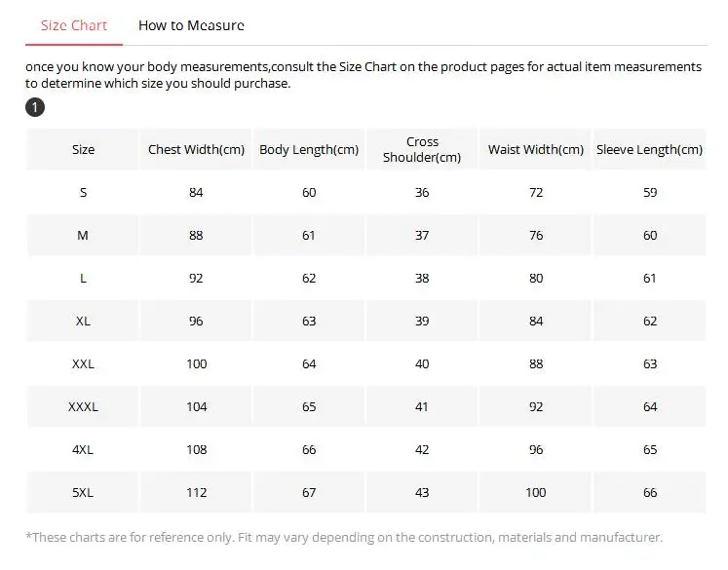The image size is (728, 570).
Task: Click the XL size row label
Action: (84, 321)
